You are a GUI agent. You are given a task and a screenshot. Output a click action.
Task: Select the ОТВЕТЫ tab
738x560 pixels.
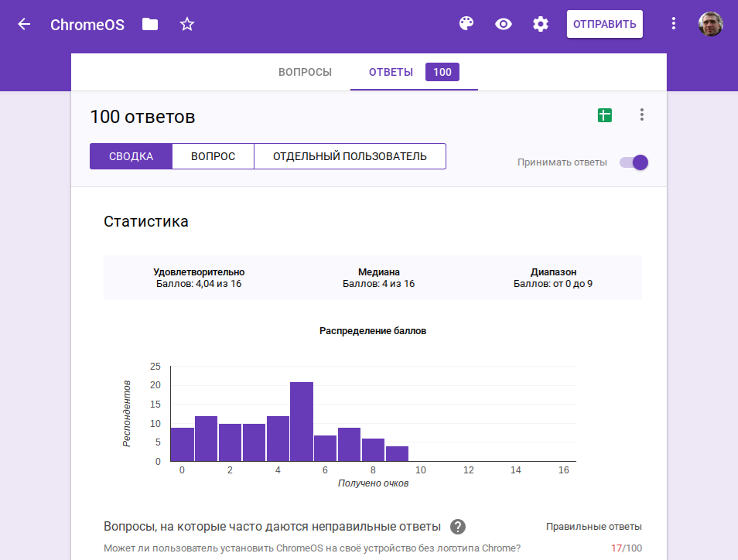pos(391,72)
